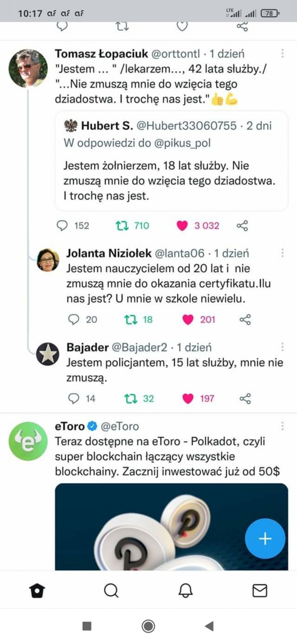Open the @eToro profile handle
297x644 pixels.
click(x=120, y=426)
